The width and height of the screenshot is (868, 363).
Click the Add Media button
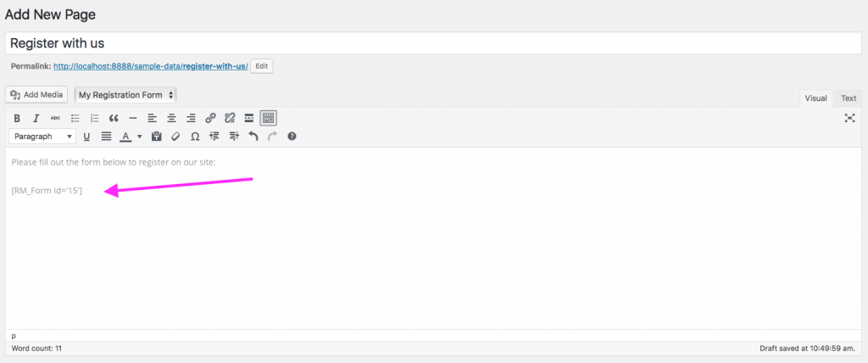pos(36,95)
